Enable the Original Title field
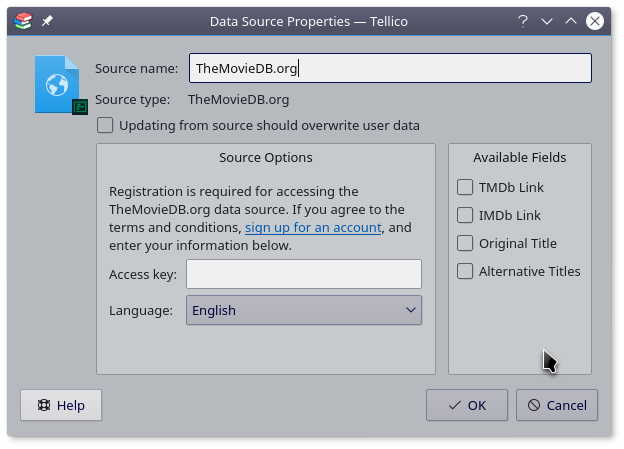Image resolution: width=624 pixels, height=449 pixels. [465, 243]
